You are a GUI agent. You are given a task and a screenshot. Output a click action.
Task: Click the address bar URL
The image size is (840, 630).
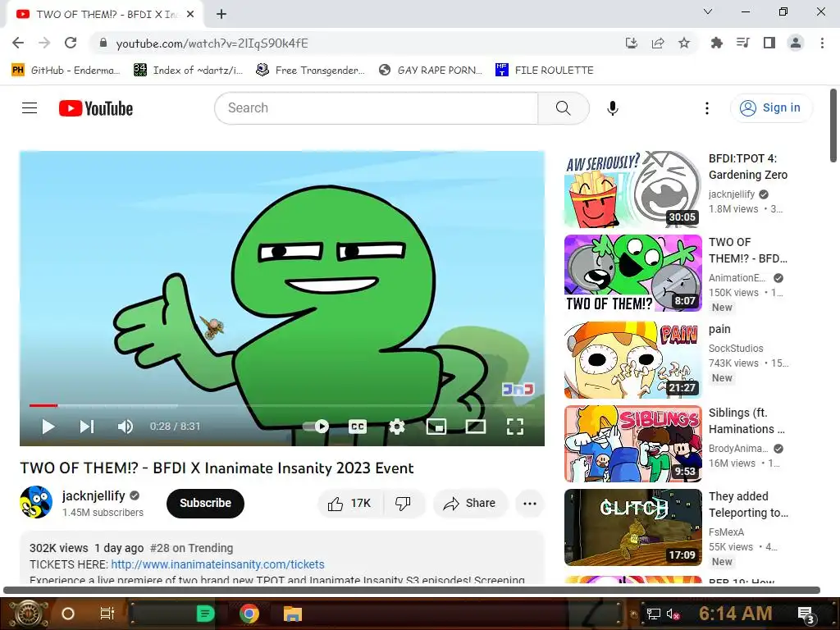pos(212,43)
